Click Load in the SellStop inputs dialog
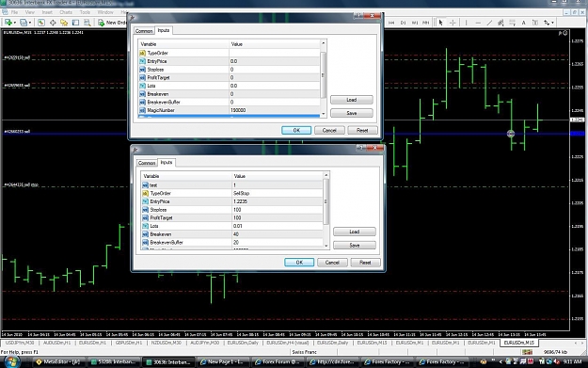 pos(355,232)
